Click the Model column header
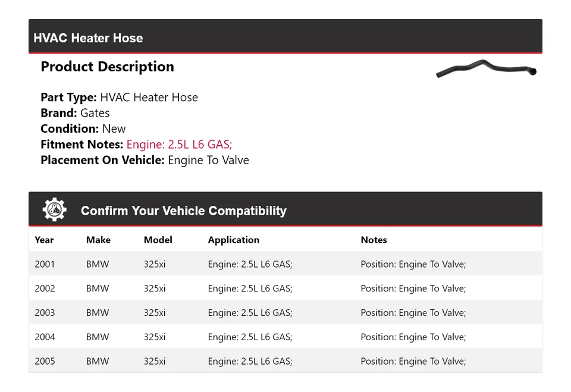571x392 pixels. (x=158, y=240)
